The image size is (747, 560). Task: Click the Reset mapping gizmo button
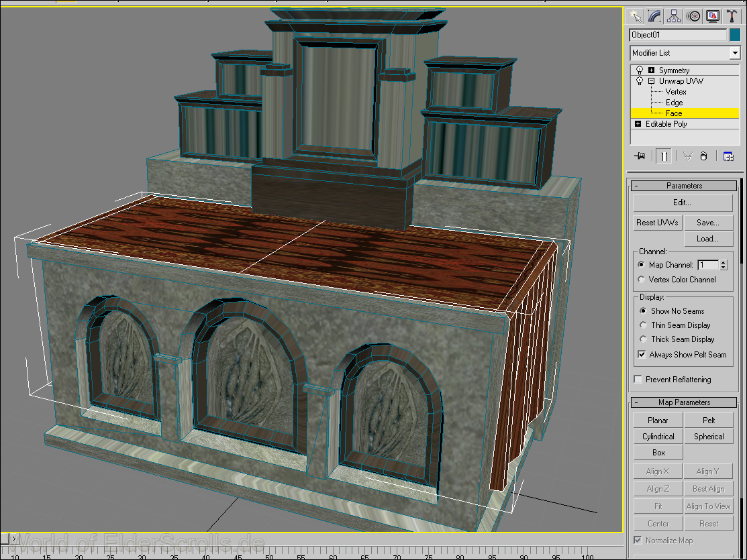click(709, 524)
